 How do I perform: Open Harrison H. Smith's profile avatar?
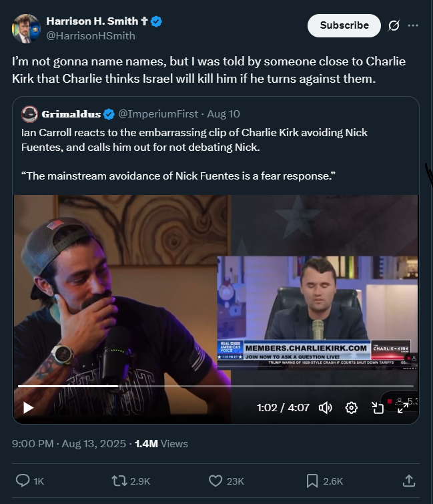pos(26,28)
